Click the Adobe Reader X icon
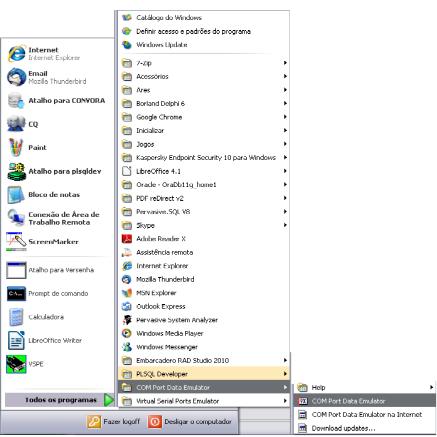437x437 pixels. pos(127,239)
